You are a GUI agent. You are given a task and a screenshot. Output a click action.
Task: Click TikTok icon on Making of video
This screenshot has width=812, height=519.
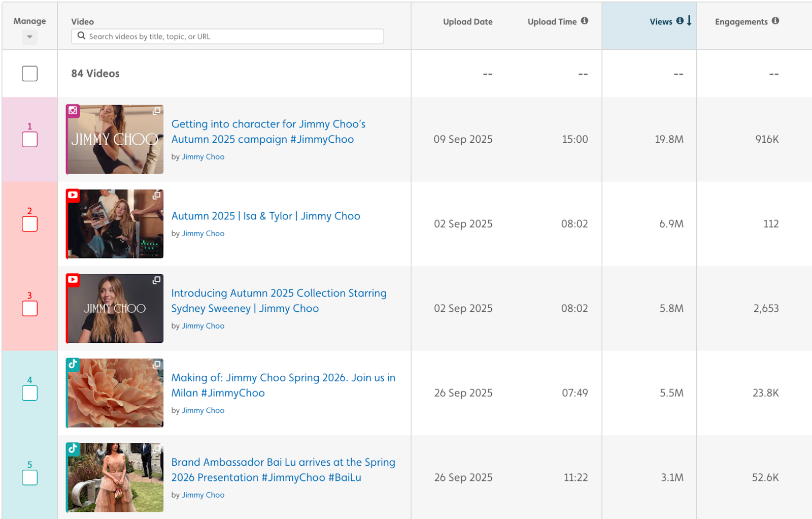[x=73, y=364]
